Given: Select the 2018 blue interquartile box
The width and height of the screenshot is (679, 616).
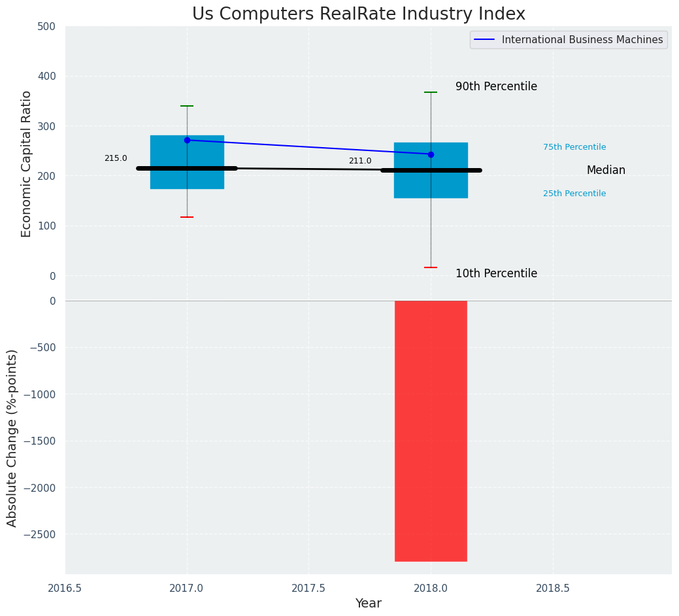Looking at the screenshot, I should click(431, 170).
